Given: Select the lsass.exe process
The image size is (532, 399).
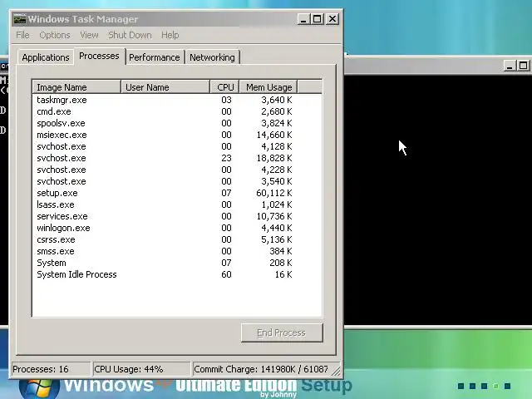Looking at the screenshot, I should coord(177,204).
